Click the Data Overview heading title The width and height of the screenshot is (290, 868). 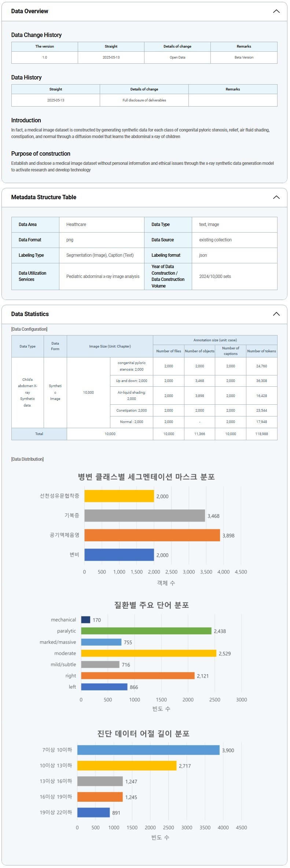[30, 11]
